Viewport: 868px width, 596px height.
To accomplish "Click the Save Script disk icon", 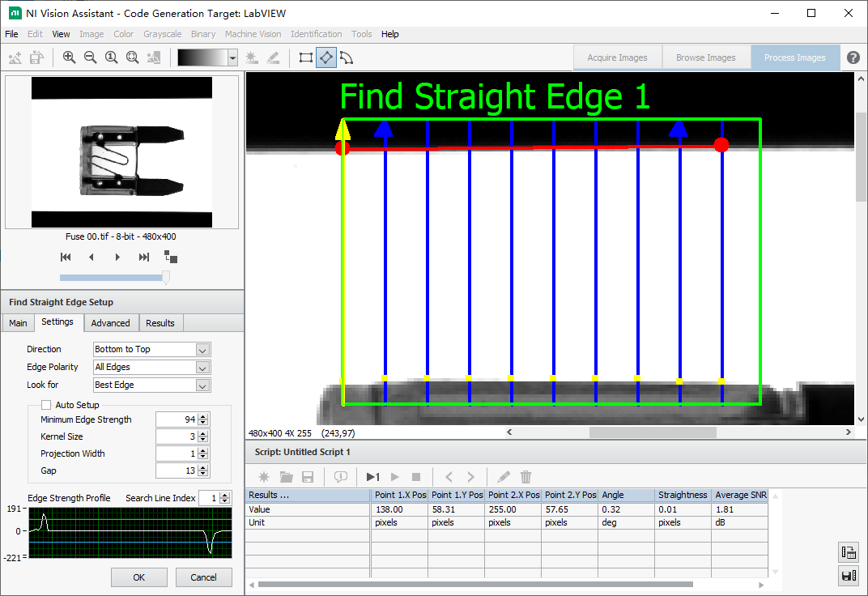I will [308, 477].
